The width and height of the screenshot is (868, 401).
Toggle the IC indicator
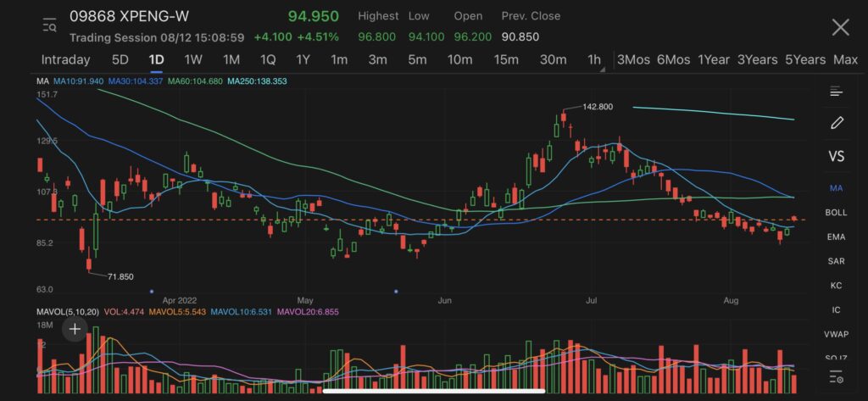(836, 310)
